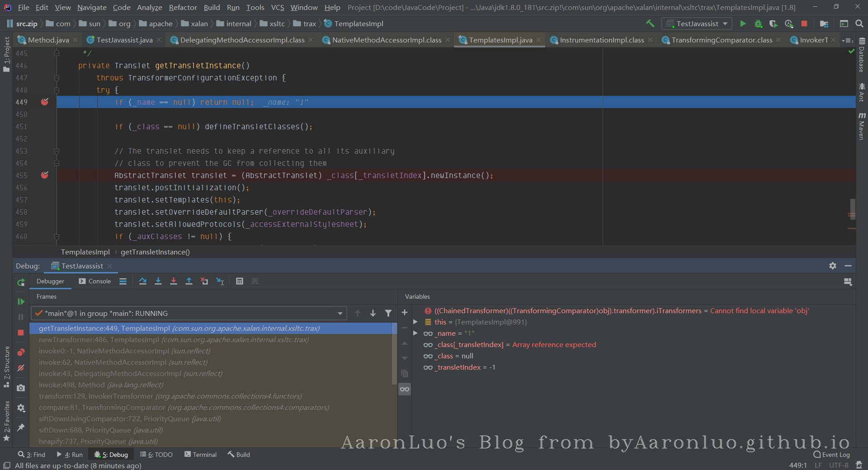Click the Step Into debugger icon
The image size is (868, 470).
(x=158, y=281)
